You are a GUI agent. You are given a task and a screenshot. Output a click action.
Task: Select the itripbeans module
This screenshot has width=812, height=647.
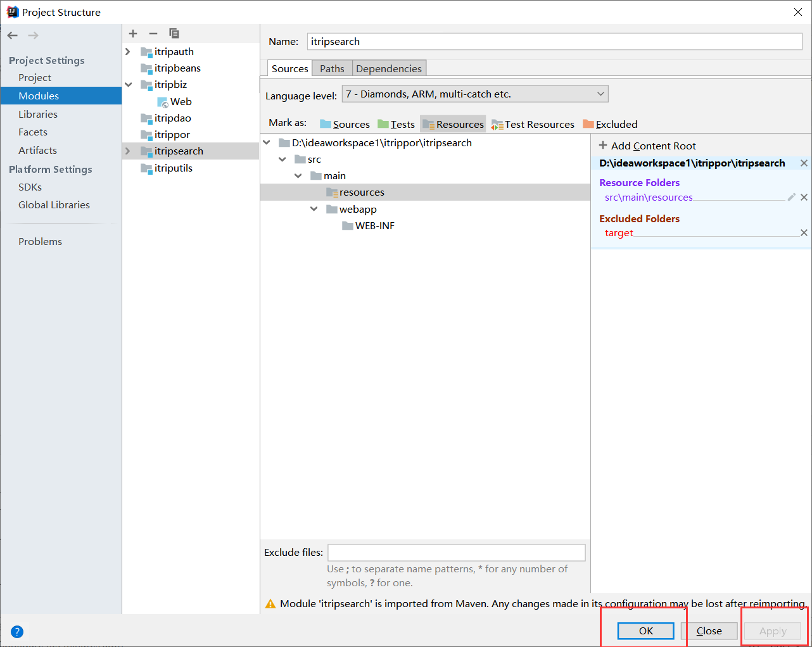point(177,68)
